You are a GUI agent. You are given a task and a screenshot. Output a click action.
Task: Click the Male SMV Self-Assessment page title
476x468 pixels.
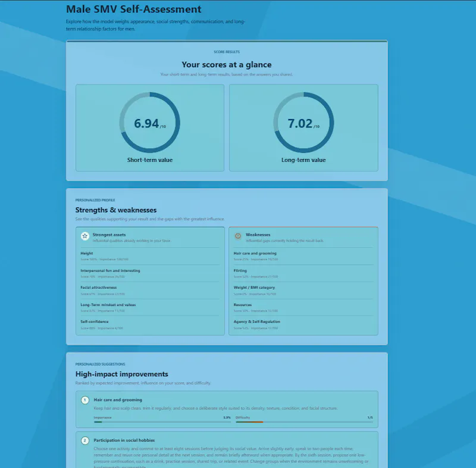133,9
